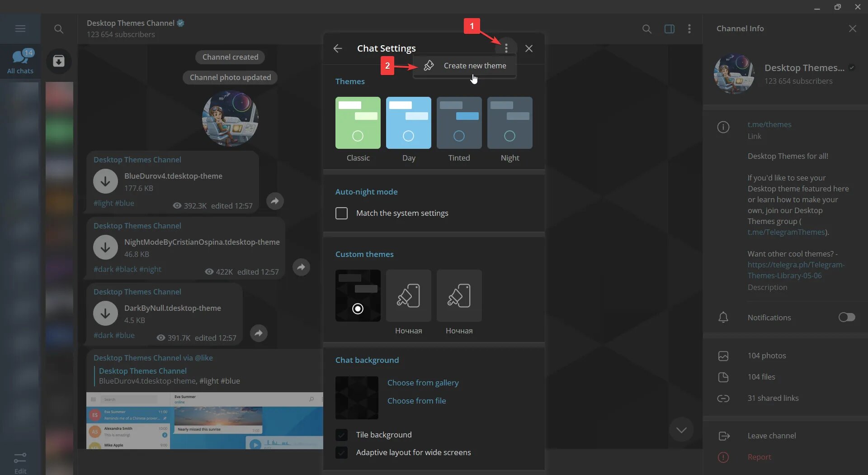The height and width of the screenshot is (475, 868).
Task: Click Leave channel
Action: point(772,436)
